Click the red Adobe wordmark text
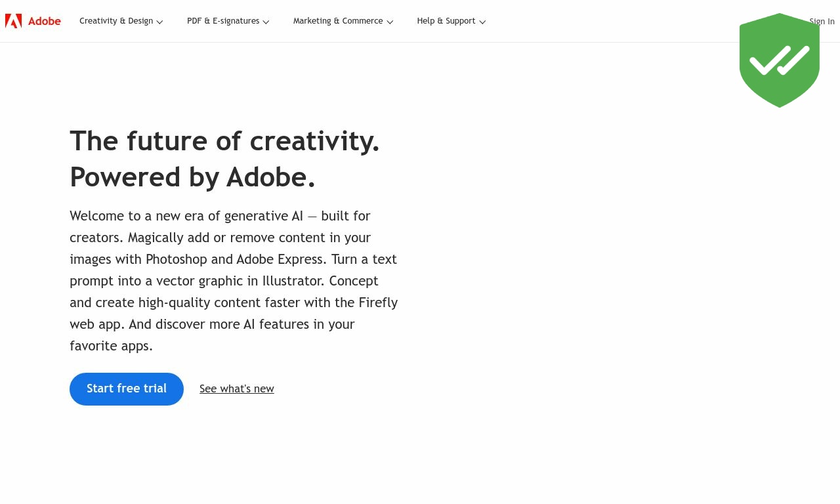The image size is (840, 504). (45, 21)
